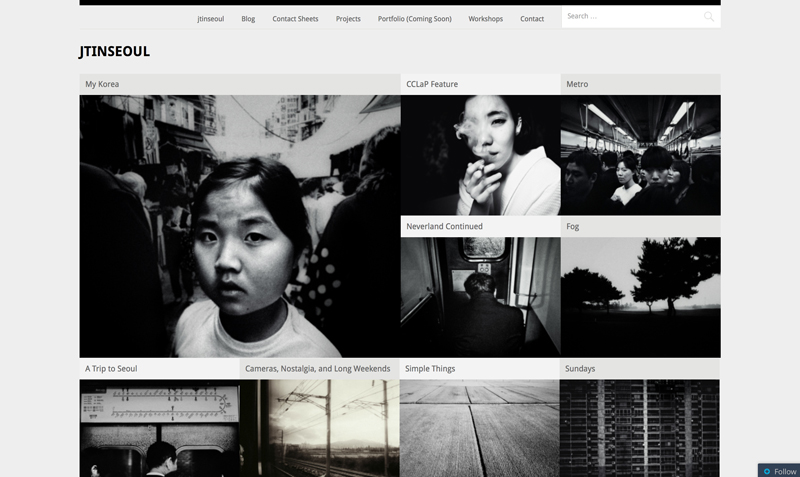The width and height of the screenshot is (800, 477).
Task: Click the search magnifier icon
Action: 709,17
